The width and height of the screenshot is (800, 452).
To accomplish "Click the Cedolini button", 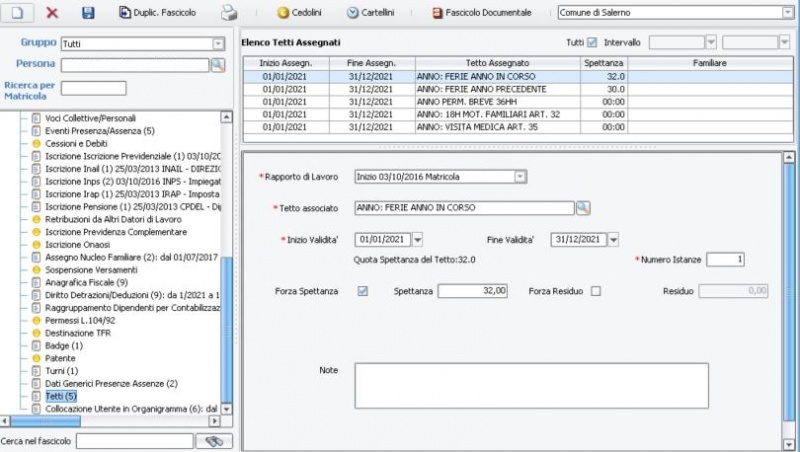I will 299,13.
